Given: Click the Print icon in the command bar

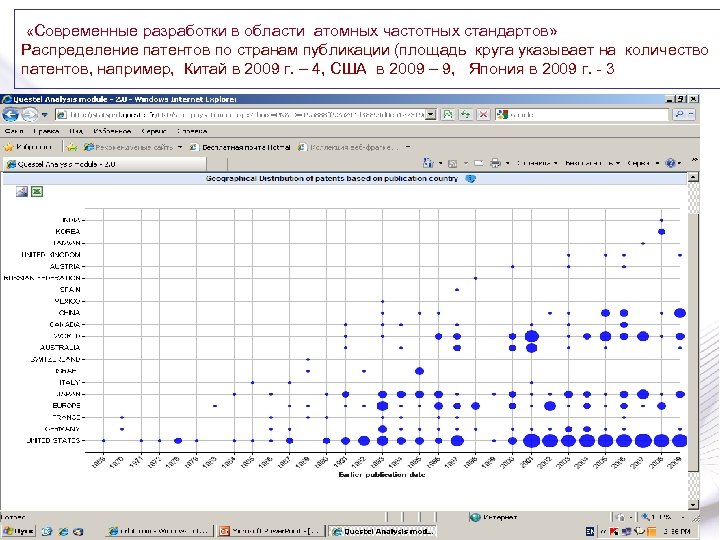Looking at the screenshot, I should [x=495, y=163].
